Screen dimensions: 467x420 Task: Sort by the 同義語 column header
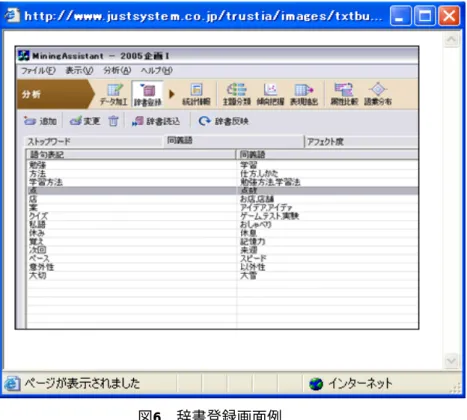[328, 154]
